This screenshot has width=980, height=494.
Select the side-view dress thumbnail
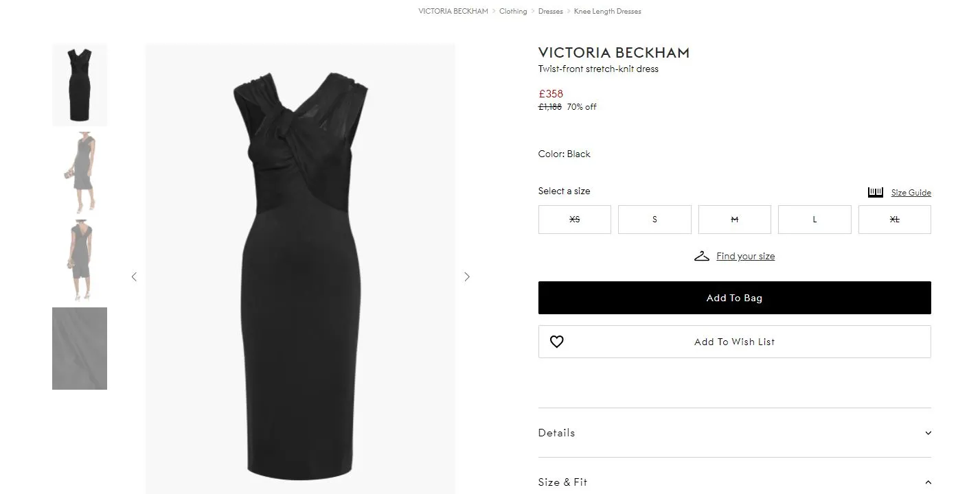point(79,172)
